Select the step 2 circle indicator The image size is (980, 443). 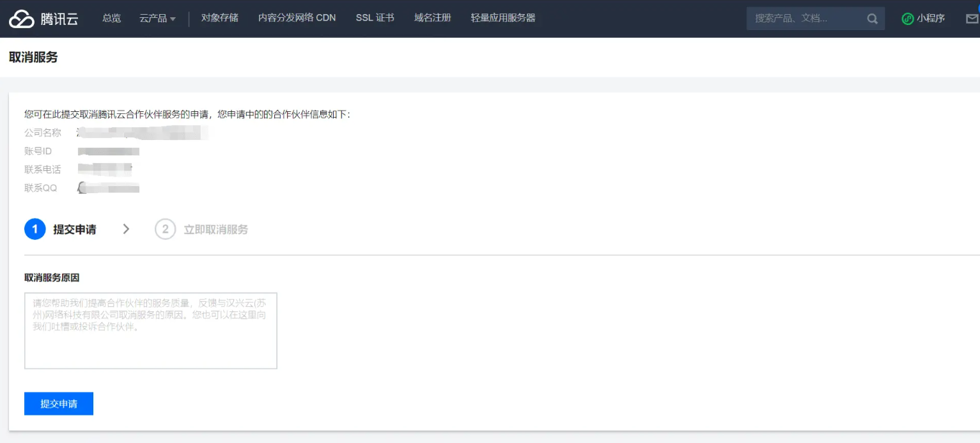(x=165, y=229)
